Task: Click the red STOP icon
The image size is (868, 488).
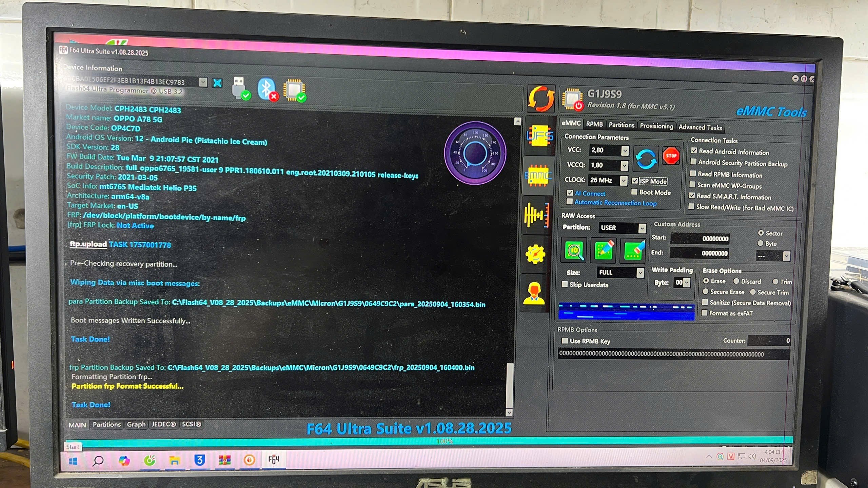Action: 671,156
